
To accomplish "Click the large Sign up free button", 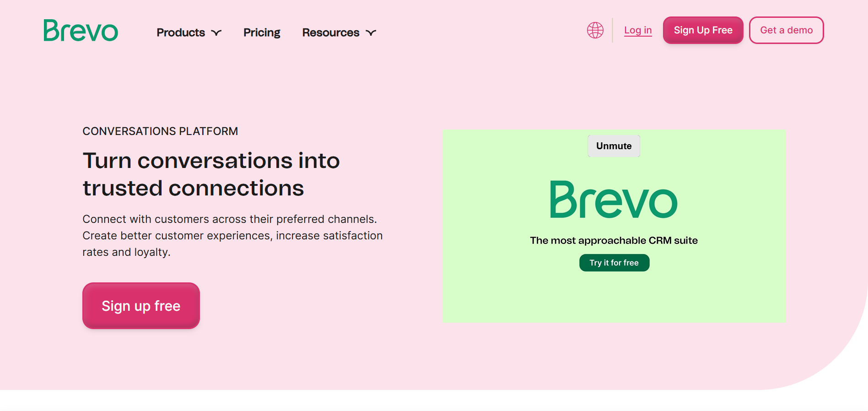I will coord(141,306).
